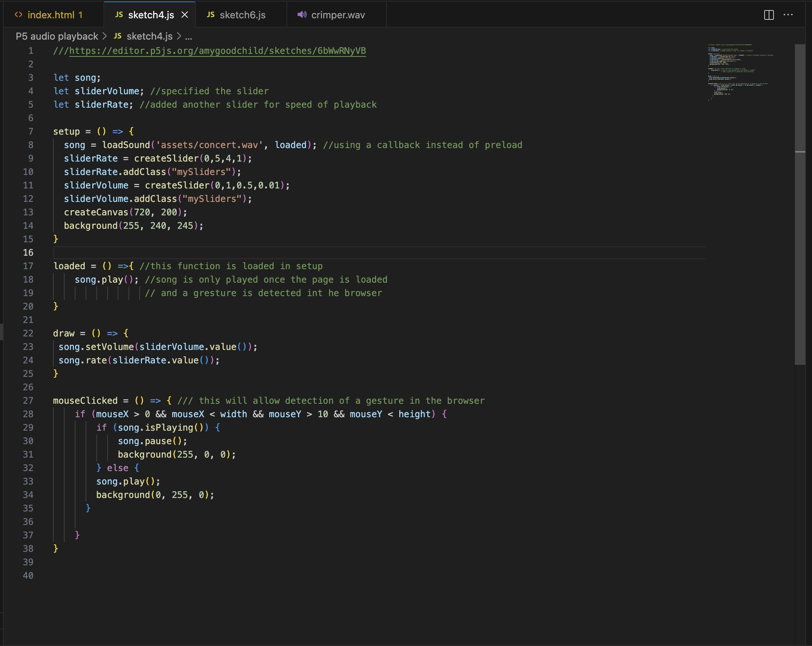This screenshot has height=646, width=812.
Task: Open the crimper.wav tab
Action: point(337,15)
